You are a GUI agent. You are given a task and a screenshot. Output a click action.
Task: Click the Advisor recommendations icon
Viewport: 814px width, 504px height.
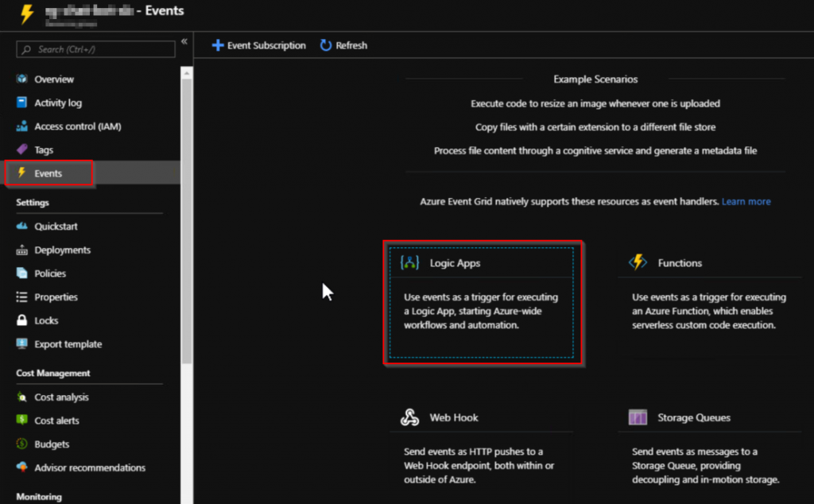click(x=21, y=467)
